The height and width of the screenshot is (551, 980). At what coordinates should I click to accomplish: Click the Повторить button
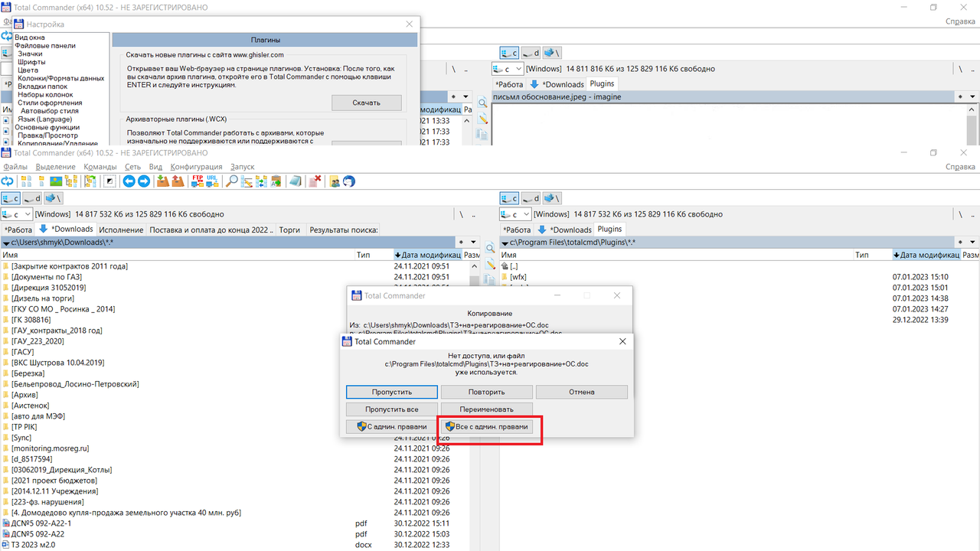[x=487, y=392]
